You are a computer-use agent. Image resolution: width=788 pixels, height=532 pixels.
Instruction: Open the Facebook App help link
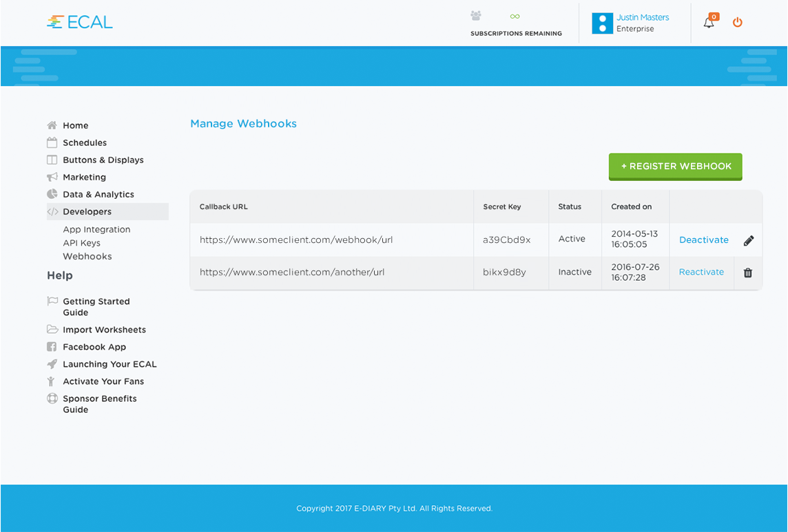tap(94, 347)
